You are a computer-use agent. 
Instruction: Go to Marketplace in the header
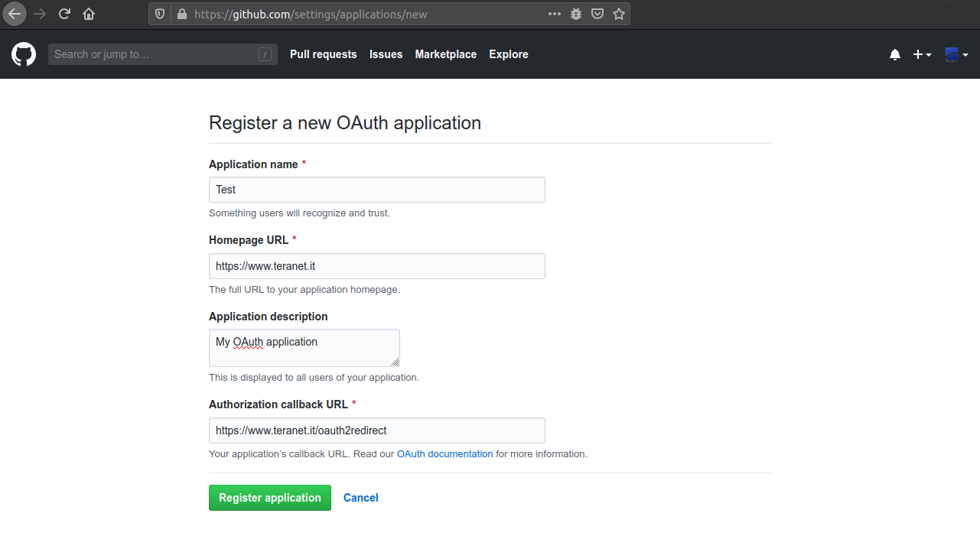[x=445, y=54]
